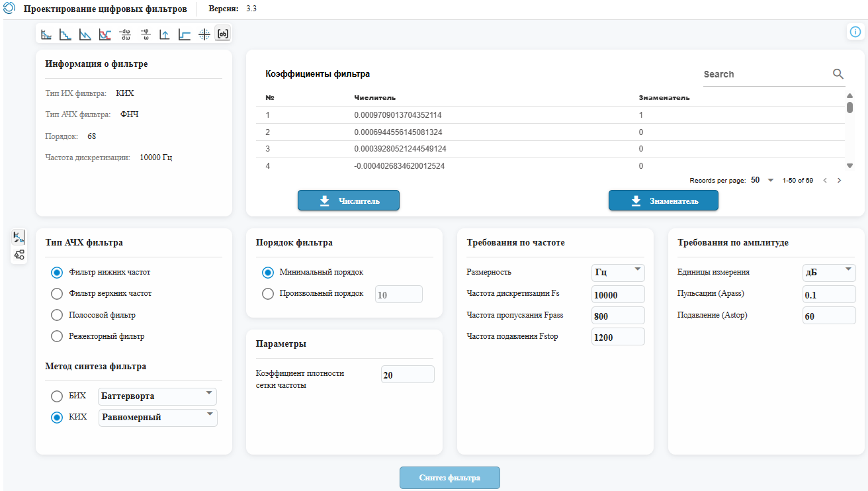Show the phase delay (-φ/ω) plot
868x491 pixels.
(x=145, y=34)
